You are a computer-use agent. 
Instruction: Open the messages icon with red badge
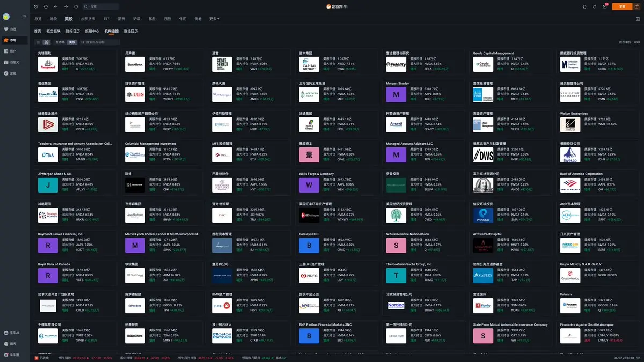(x=605, y=6)
